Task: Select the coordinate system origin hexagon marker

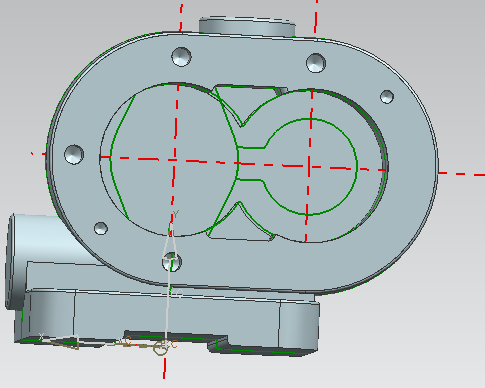Action: point(160,348)
